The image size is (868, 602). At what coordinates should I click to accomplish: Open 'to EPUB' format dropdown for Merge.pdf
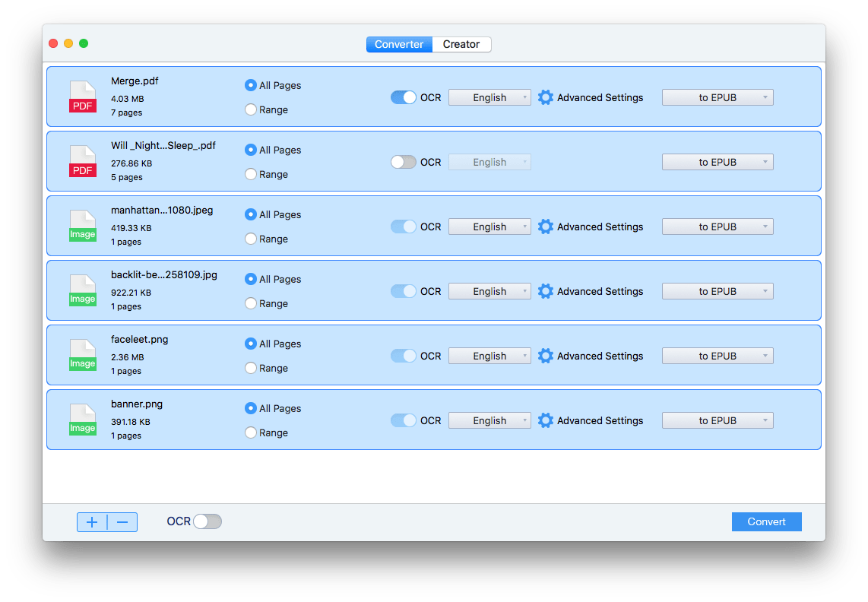tap(718, 97)
